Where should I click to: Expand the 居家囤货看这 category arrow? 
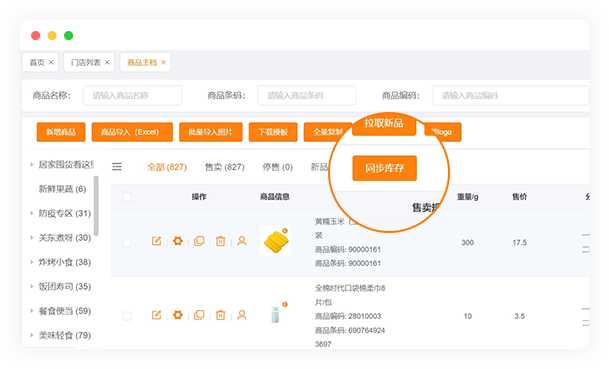pos(32,165)
